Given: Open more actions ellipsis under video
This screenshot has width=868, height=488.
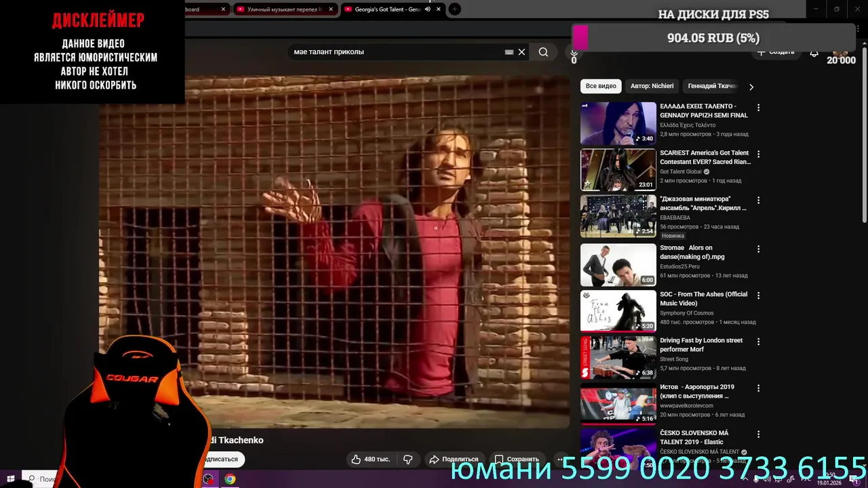Looking at the screenshot, I should pos(560,459).
